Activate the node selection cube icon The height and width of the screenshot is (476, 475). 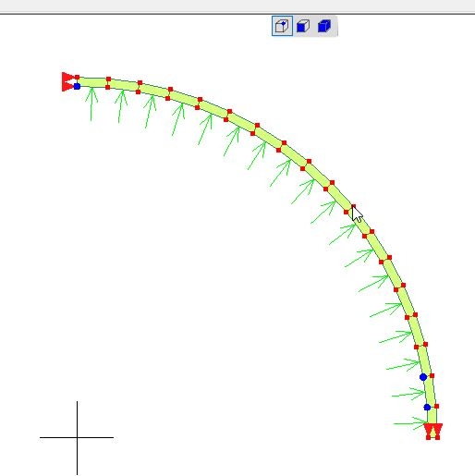[x=282, y=26]
